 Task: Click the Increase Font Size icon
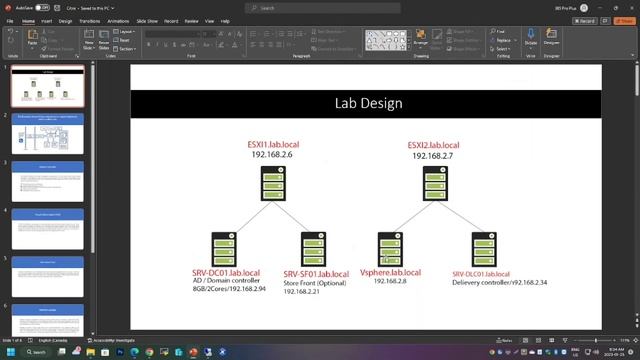(221, 34)
